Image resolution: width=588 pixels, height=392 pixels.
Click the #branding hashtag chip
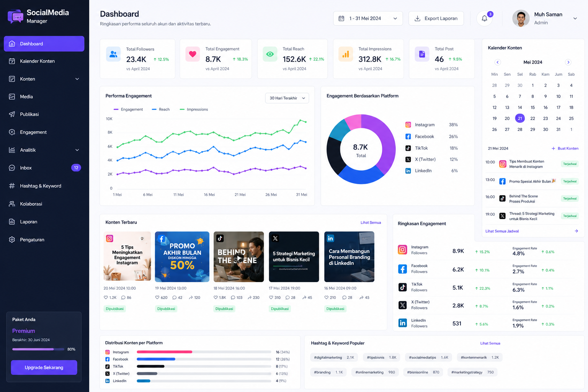coord(328,372)
